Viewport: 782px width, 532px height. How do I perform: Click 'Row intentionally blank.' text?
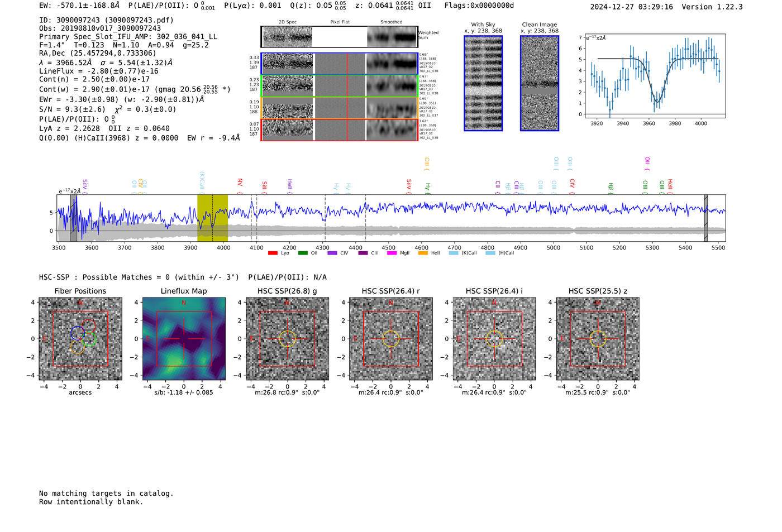(x=91, y=502)
